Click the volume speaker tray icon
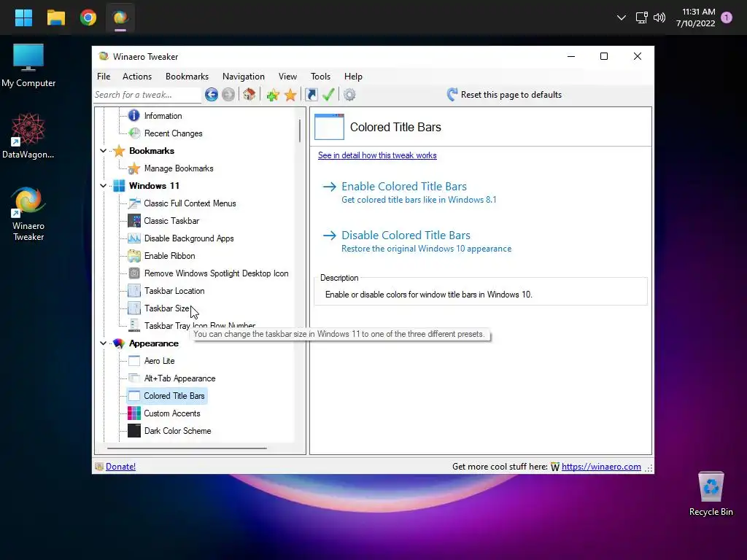 coord(659,17)
